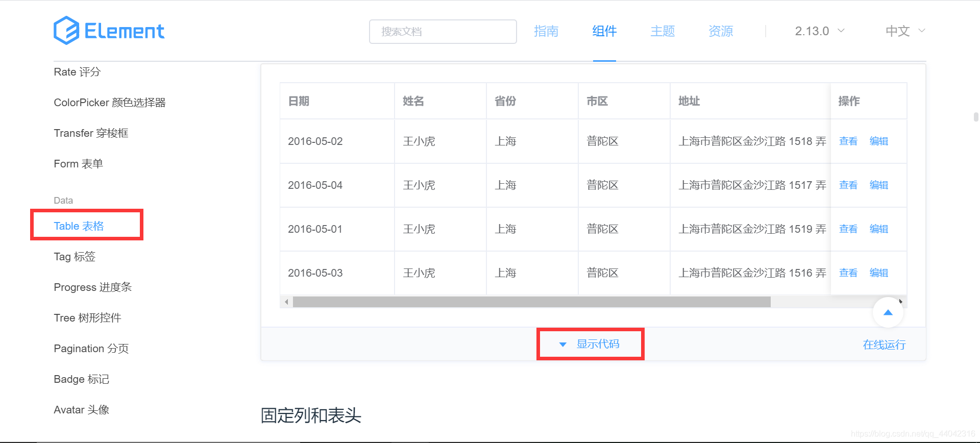Viewport: 980px width, 443px height.
Task: Open the Element logo home link
Action: coord(109,31)
